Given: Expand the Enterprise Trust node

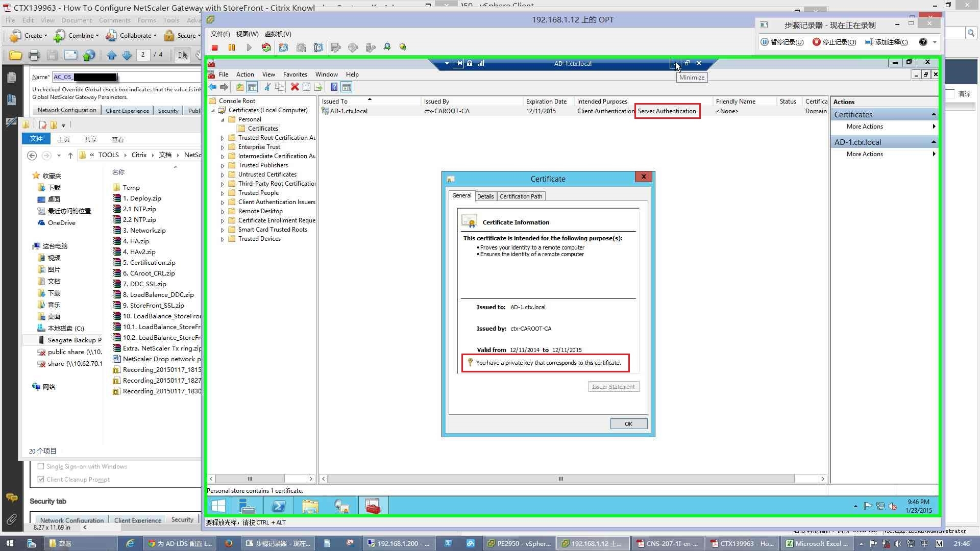Looking at the screenshot, I should click(223, 147).
